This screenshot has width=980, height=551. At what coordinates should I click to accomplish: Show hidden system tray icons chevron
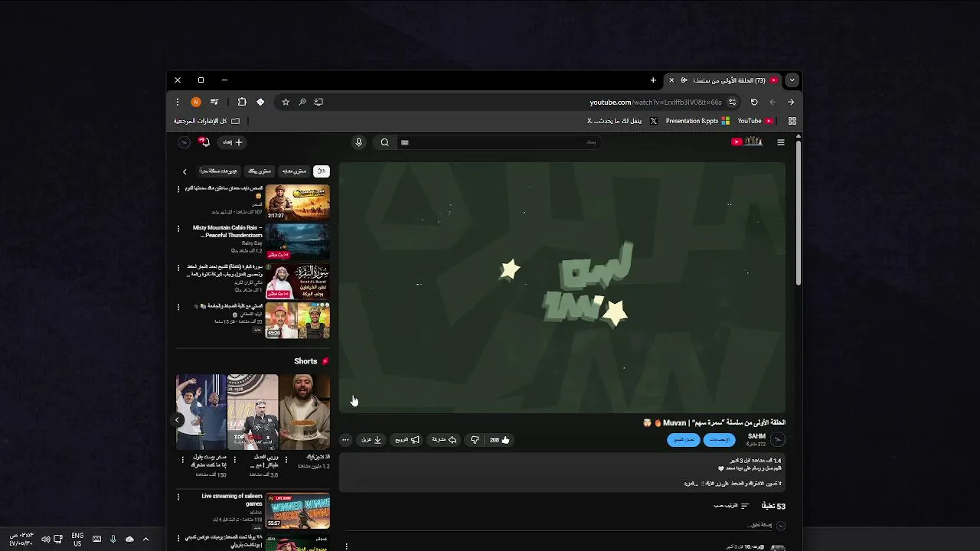click(145, 540)
